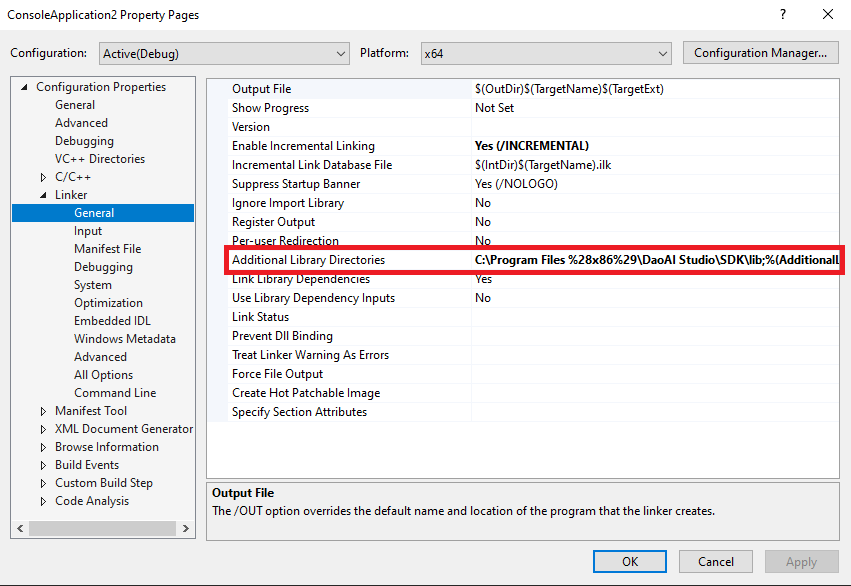Viewport: 851px width, 586px height.
Task: Click the tree's horizontal scrollbar right arrow
Action: [x=186, y=527]
